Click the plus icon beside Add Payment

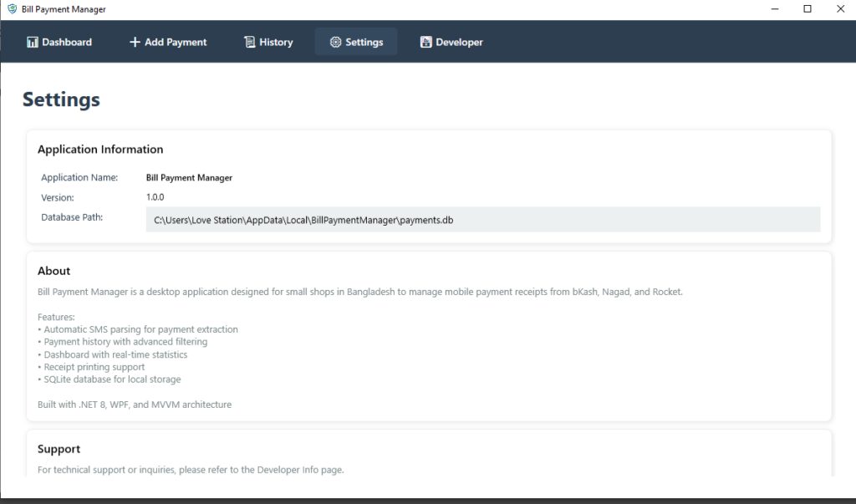(x=135, y=42)
